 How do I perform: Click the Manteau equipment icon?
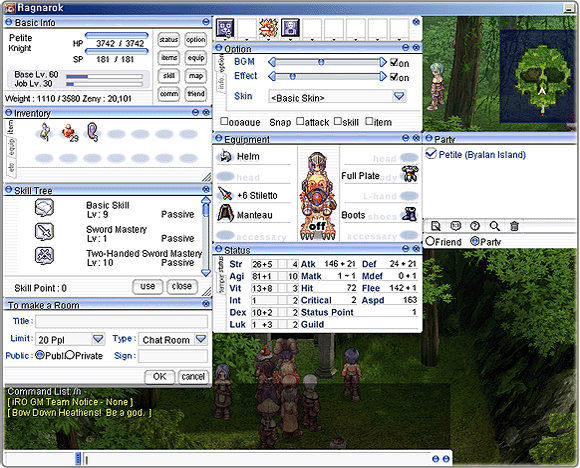click(x=225, y=213)
